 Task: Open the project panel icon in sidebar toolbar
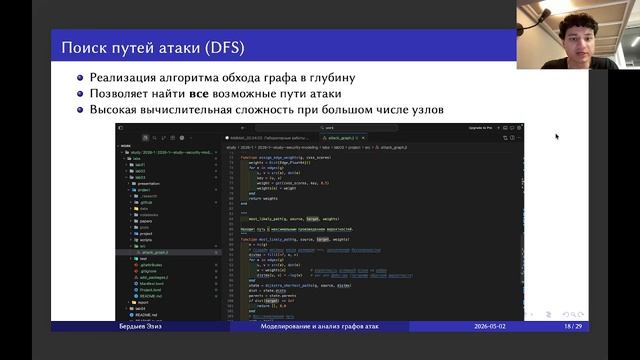145,138
